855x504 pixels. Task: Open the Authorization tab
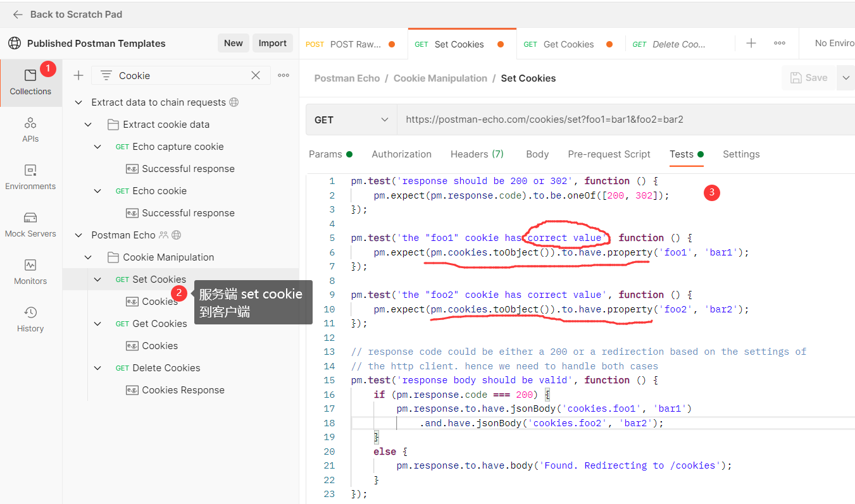[x=402, y=154]
